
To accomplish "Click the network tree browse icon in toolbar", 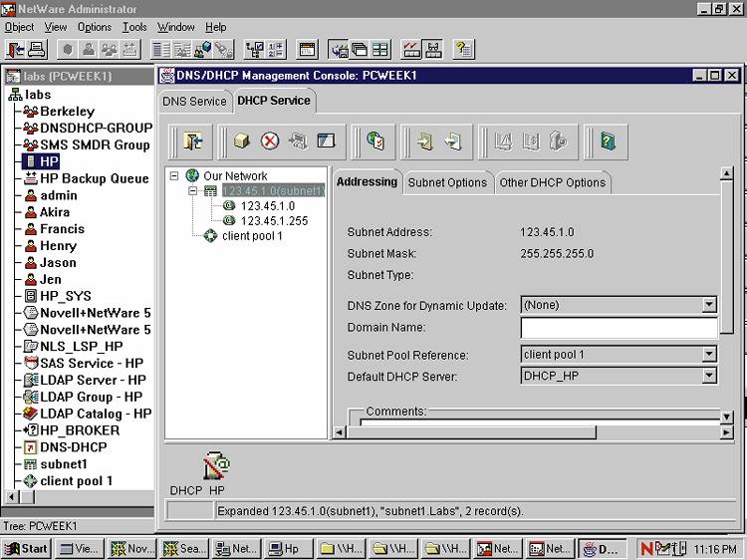I will point(255,50).
